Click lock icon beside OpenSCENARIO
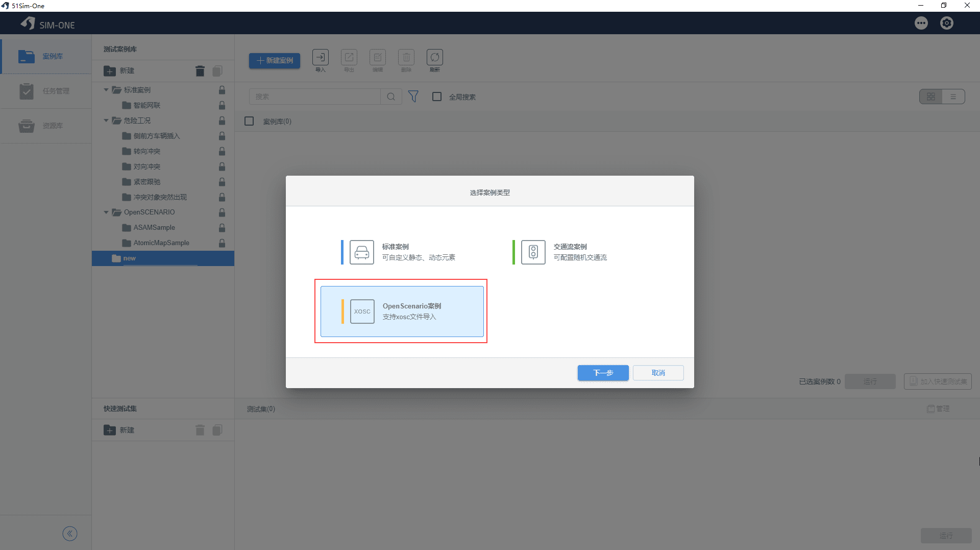 (x=222, y=212)
